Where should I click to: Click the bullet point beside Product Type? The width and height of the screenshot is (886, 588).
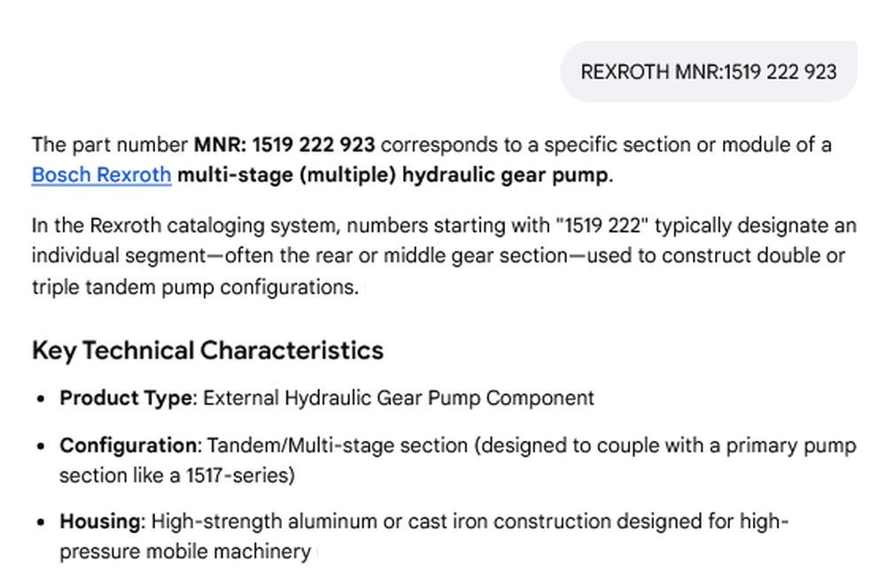coord(40,398)
